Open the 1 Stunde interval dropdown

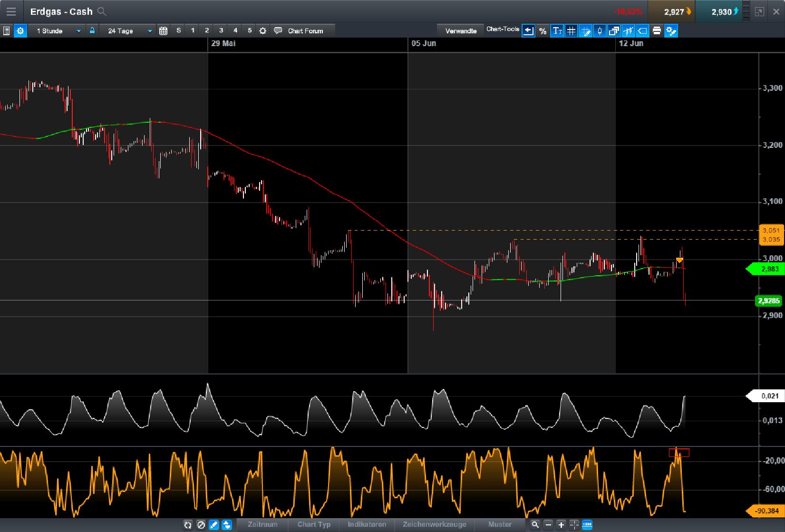click(57, 30)
